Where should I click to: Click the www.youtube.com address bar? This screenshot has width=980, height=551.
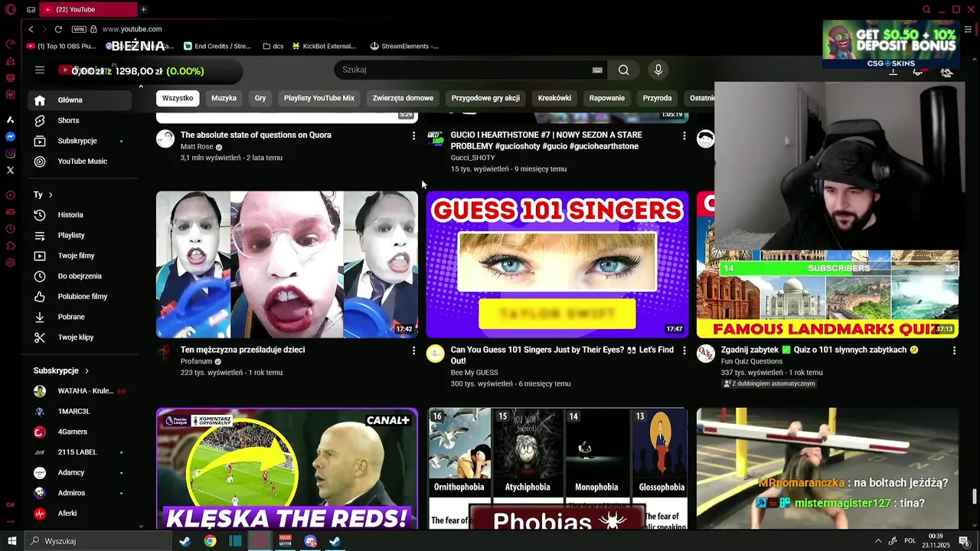(x=132, y=29)
